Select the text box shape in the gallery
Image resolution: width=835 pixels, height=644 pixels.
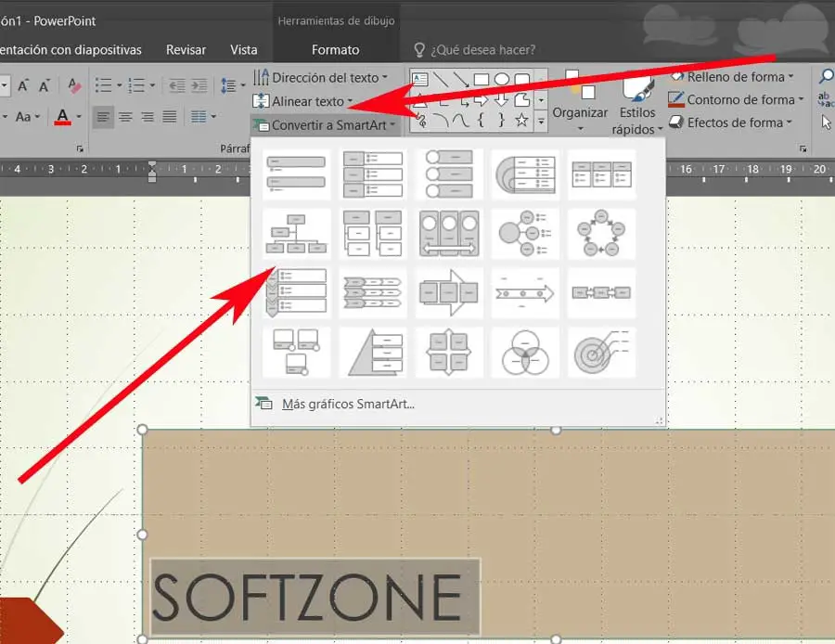click(x=419, y=80)
